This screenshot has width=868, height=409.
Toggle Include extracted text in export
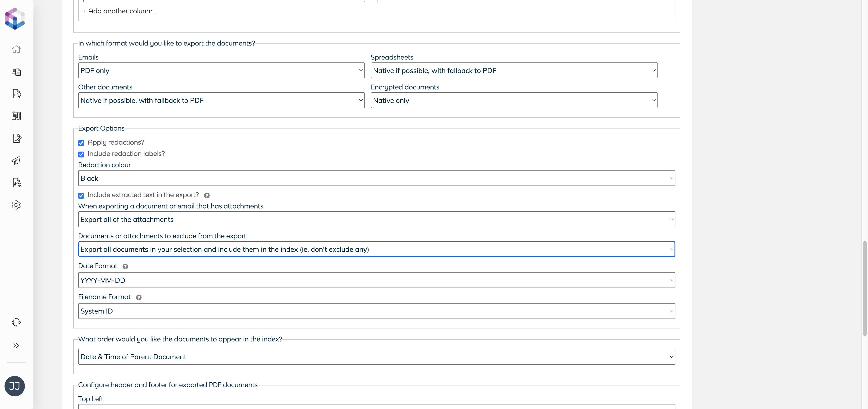(x=81, y=196)
